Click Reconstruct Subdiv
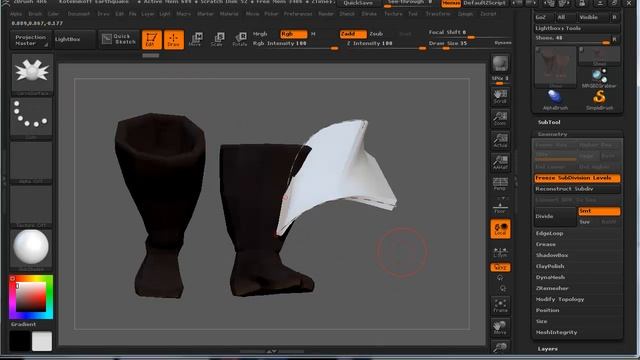The width and height of the screenshot is (640, 360). [x=577, y=189]
